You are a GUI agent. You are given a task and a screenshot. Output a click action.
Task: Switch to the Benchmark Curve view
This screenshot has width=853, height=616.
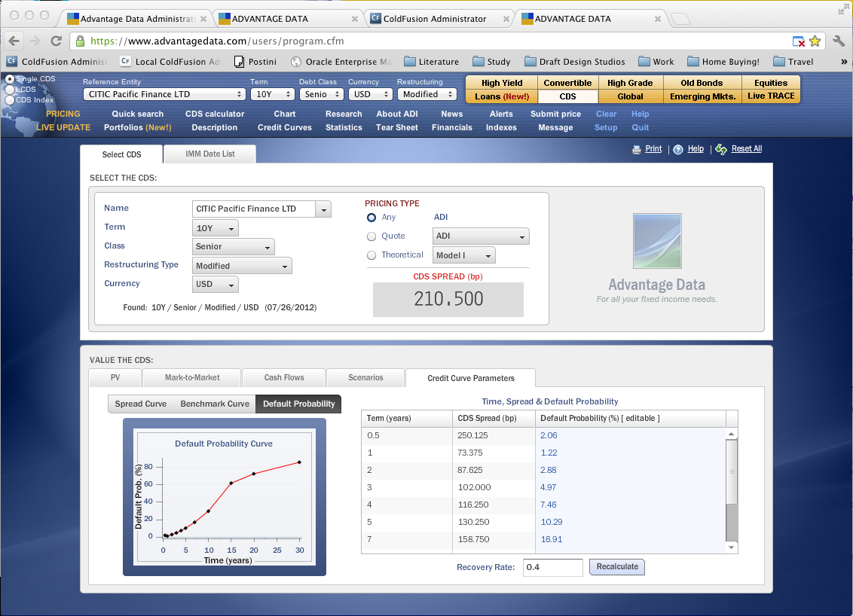(215, 404)
